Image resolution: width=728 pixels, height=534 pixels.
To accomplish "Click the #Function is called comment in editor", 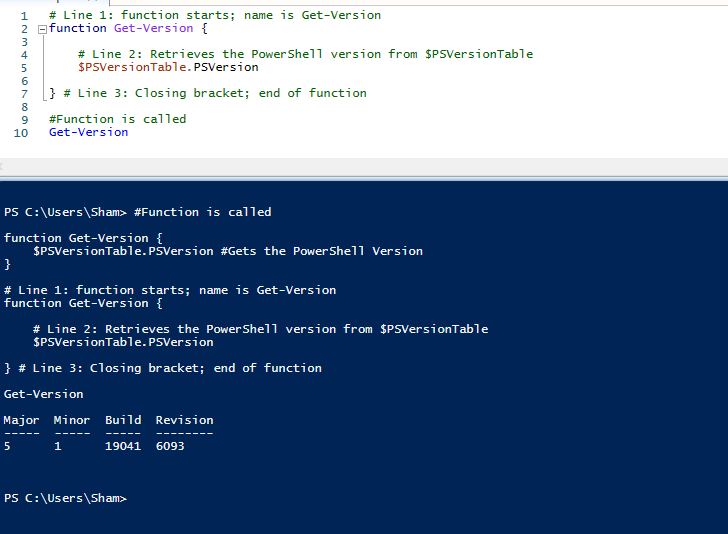I will tap(118, 119).
